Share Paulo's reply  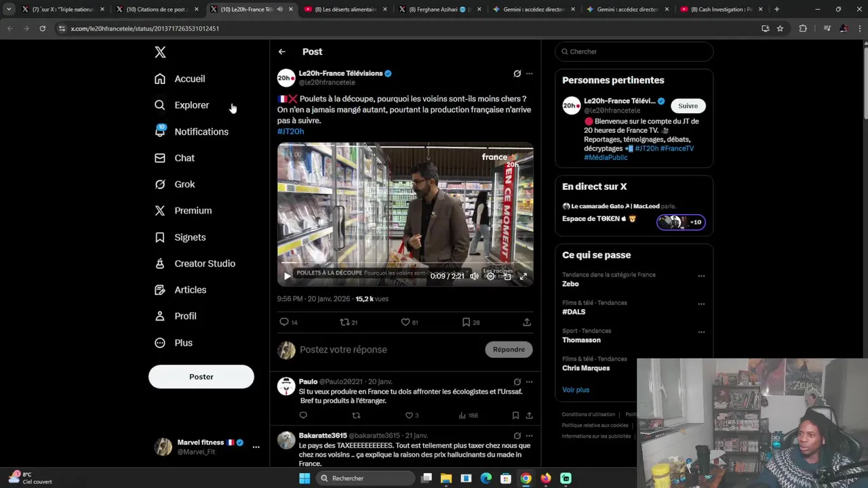[530, 415]
